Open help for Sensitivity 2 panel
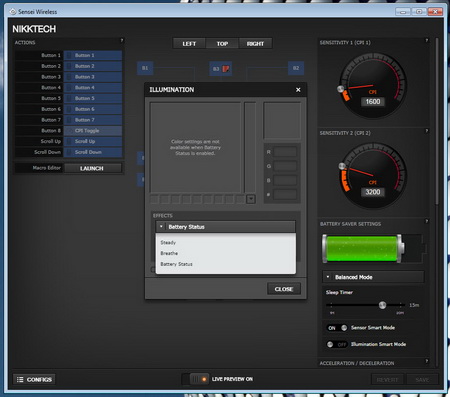450x397 pixels. pyautogui.click(x=426, y=131)
